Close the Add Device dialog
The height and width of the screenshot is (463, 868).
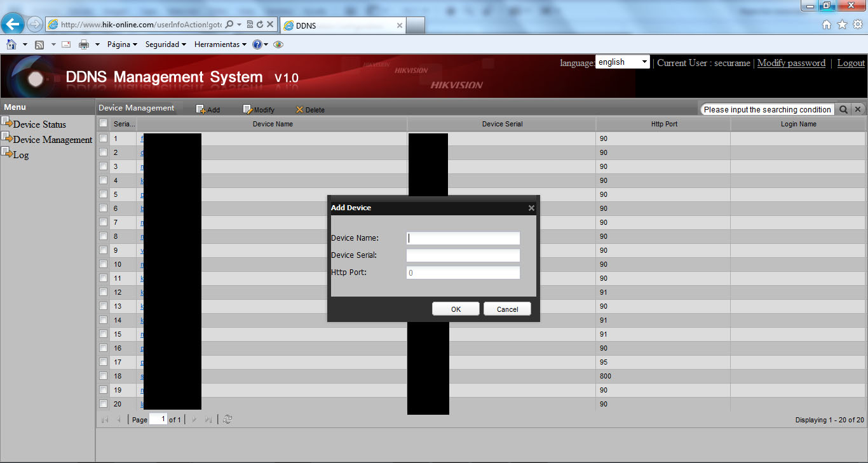(531, 208)
